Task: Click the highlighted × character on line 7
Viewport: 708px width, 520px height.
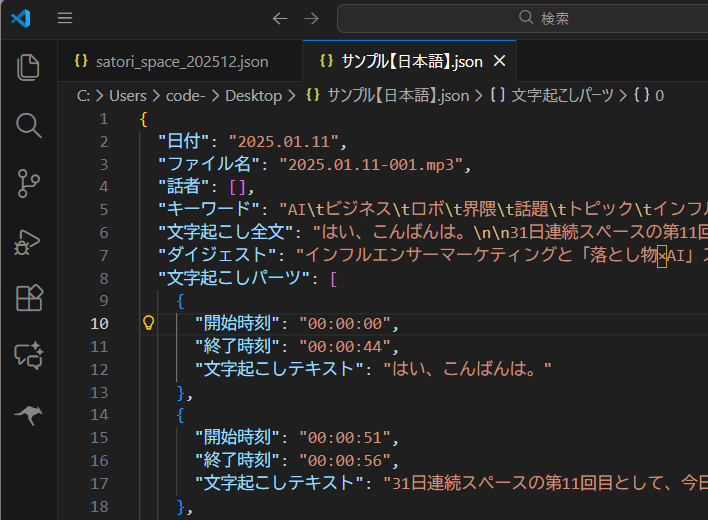Action: [662, 256]
